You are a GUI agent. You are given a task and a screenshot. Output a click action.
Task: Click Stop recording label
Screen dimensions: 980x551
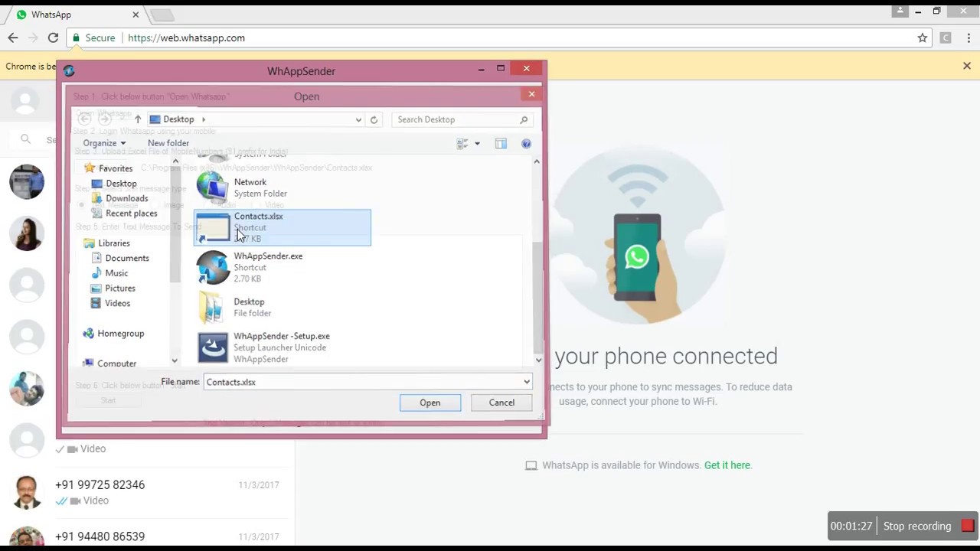(x=917, y=526)
